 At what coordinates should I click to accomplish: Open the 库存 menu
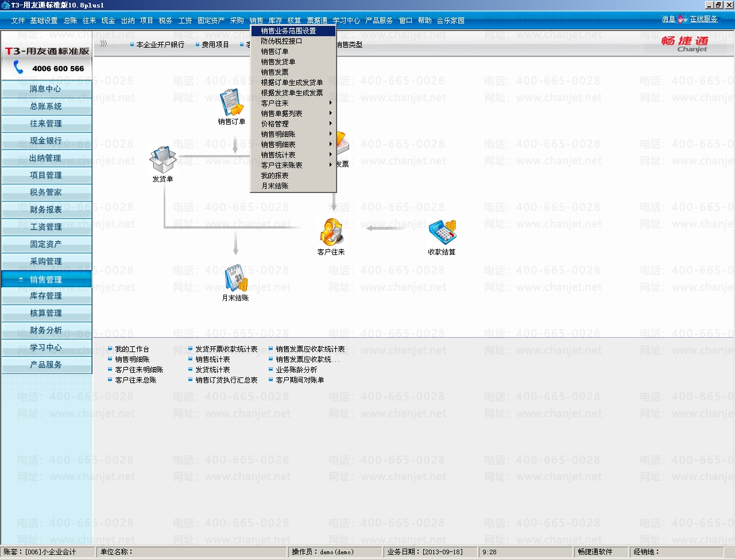click(275, 21)
